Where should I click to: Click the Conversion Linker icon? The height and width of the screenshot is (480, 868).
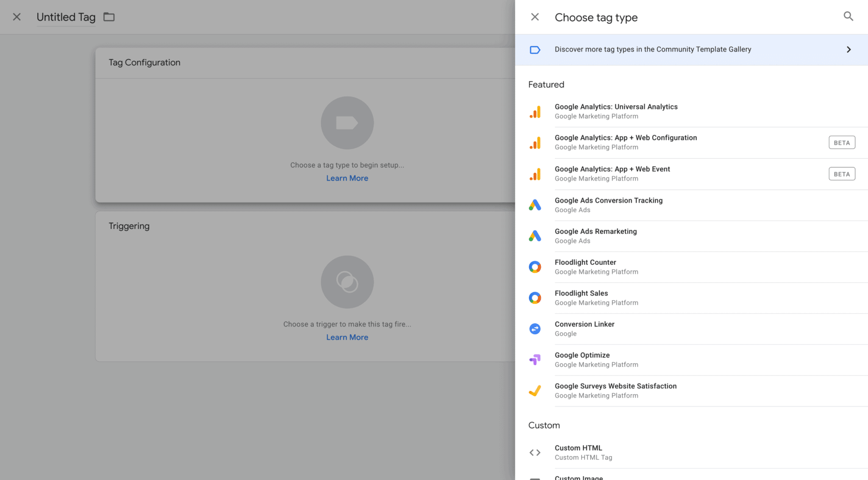pos(535,328)
